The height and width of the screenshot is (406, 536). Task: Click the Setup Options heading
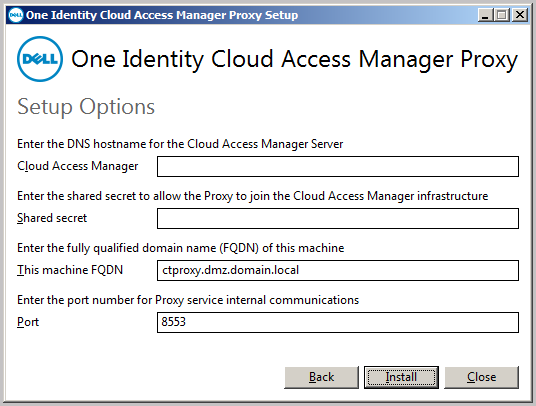(x=86, y=107)
